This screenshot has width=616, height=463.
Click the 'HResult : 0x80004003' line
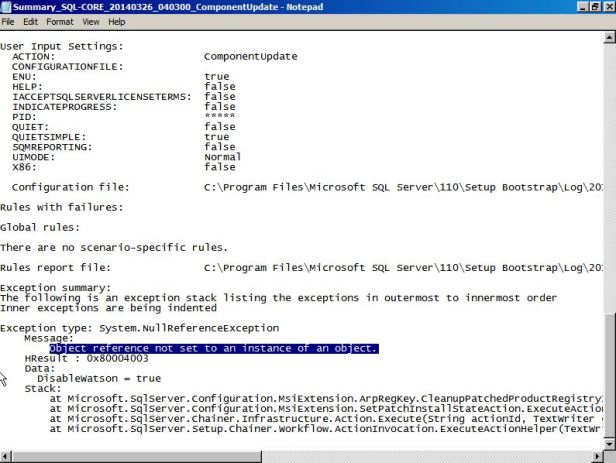[x=86, y=358]
